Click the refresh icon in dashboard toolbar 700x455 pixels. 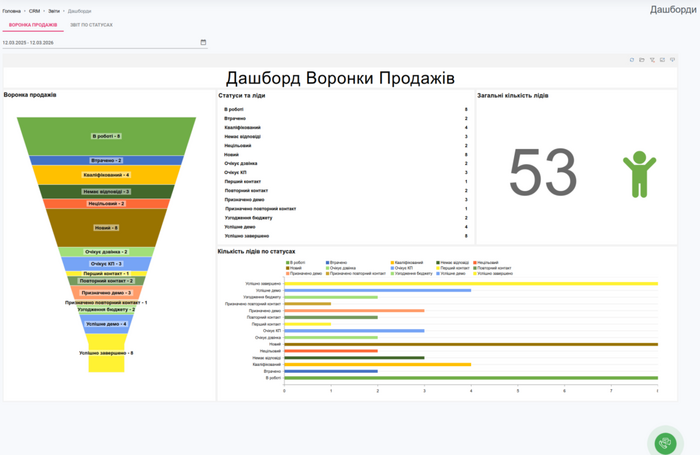point(632,60)
